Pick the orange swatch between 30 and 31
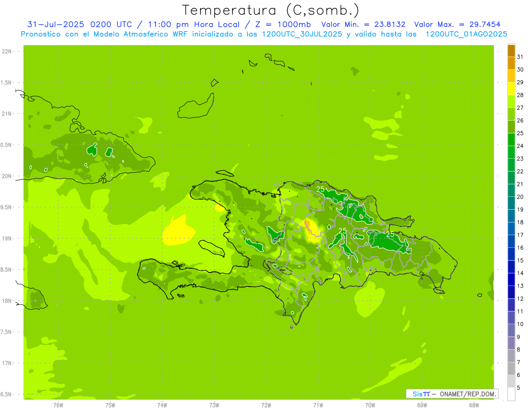The width and height of the screenshot is (532, 411). tap(512, 63)
